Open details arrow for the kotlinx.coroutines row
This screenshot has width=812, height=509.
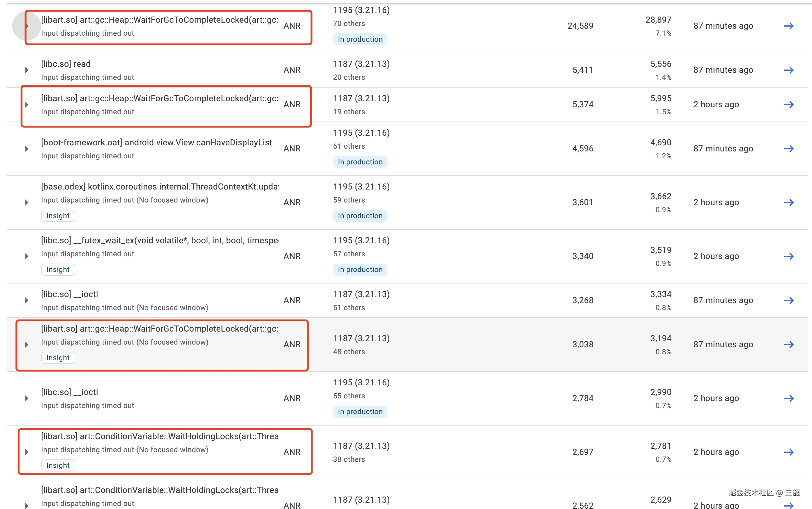tap(788, 202)
